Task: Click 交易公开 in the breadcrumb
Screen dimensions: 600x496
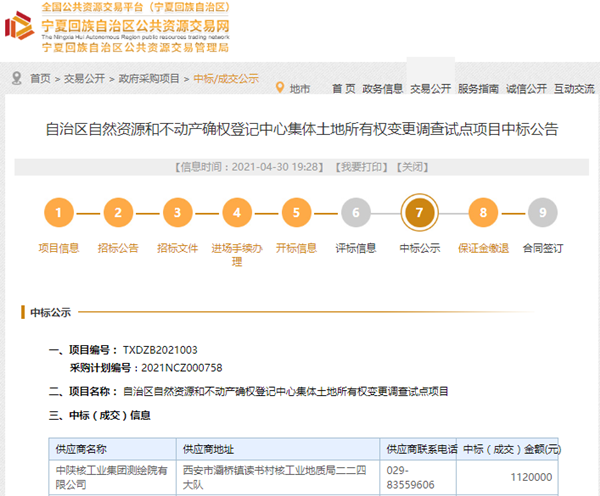Action: coord(85,78)
